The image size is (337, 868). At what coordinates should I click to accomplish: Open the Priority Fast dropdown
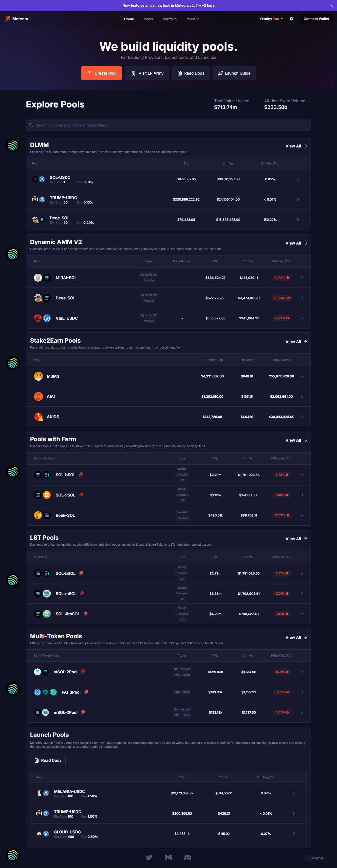[x=272, y=19]
